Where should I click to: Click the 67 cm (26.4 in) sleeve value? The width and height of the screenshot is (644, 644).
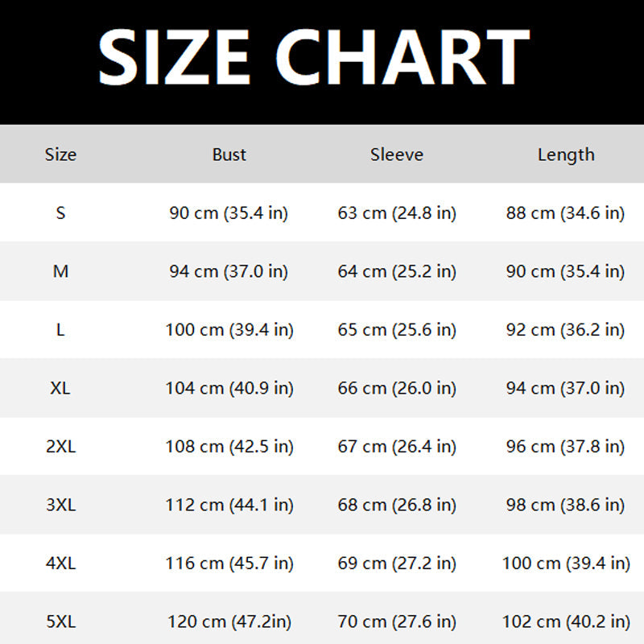tap(397, 447)
